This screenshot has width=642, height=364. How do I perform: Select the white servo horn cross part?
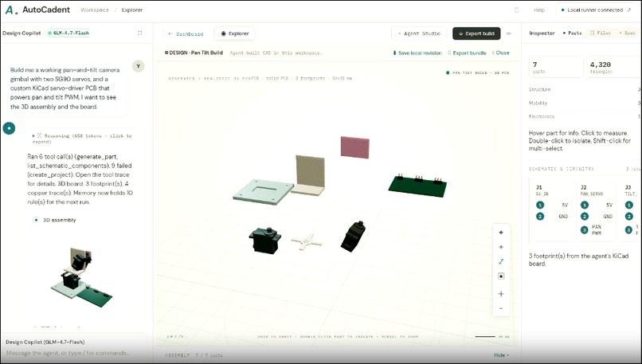pyautogui.click(x=307, y=241)
